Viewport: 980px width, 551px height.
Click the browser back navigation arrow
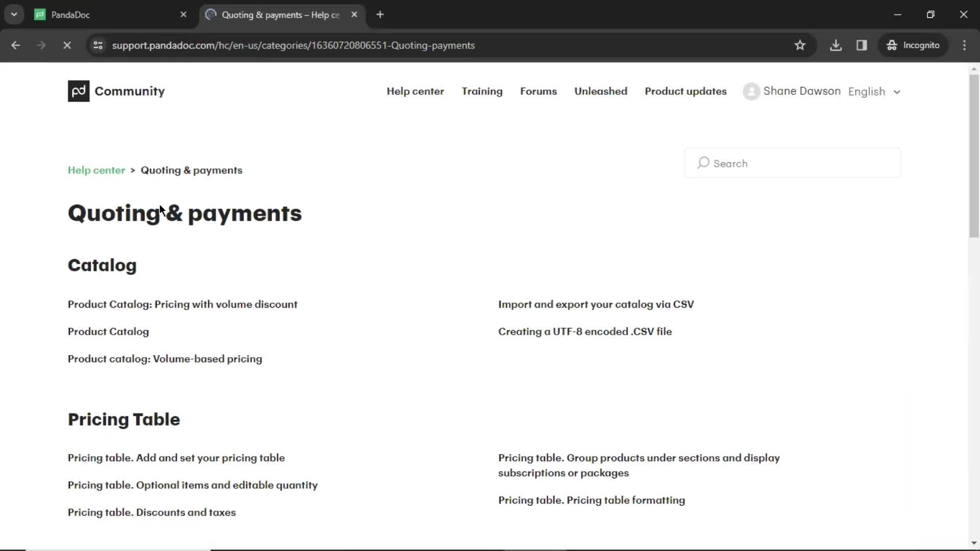coord(16,45)
